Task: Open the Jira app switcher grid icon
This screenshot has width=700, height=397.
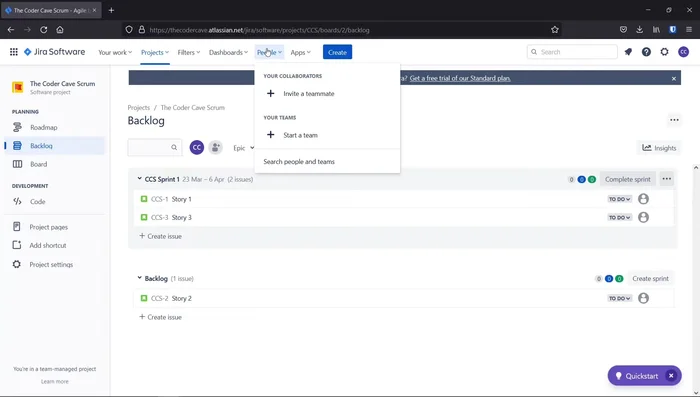Action: [x=14, y=52]
